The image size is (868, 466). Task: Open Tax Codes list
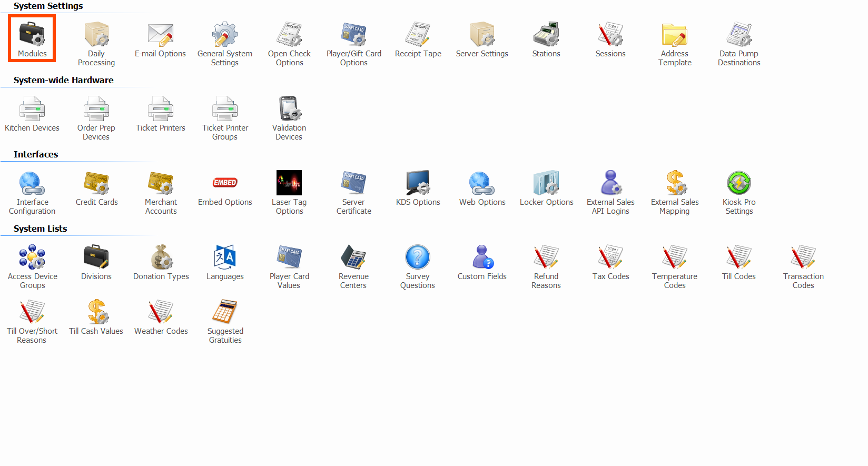click(610, 257)
